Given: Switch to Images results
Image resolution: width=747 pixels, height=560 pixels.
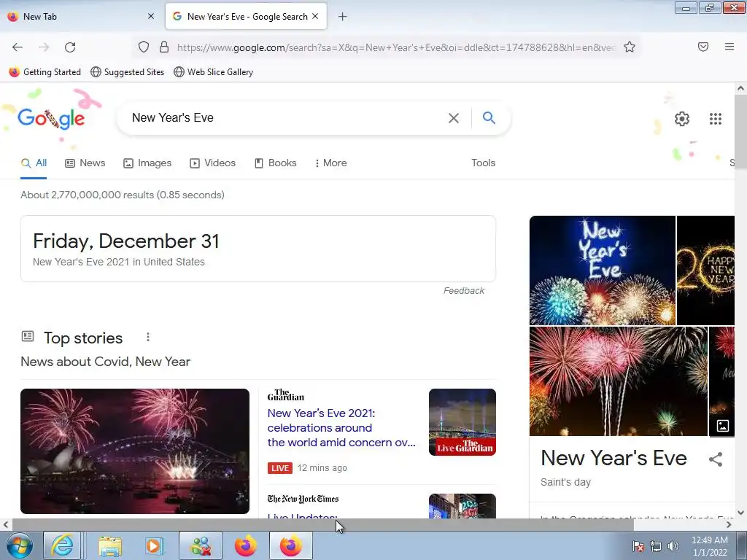Looking at the screenshot, I should [x=147, y=163].
